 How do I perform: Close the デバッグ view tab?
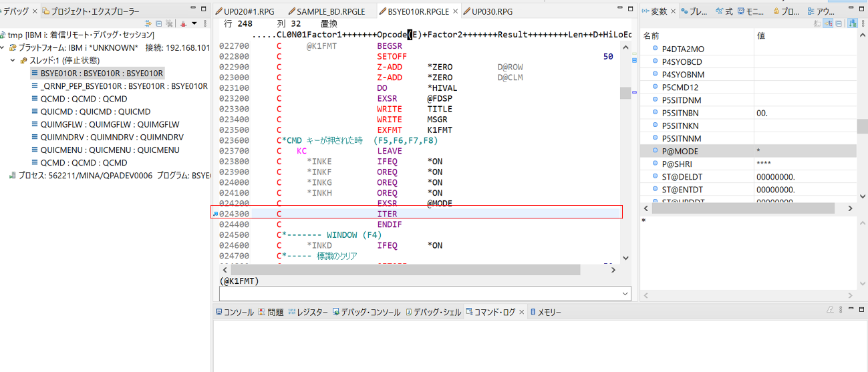click(x=35, y=11)
